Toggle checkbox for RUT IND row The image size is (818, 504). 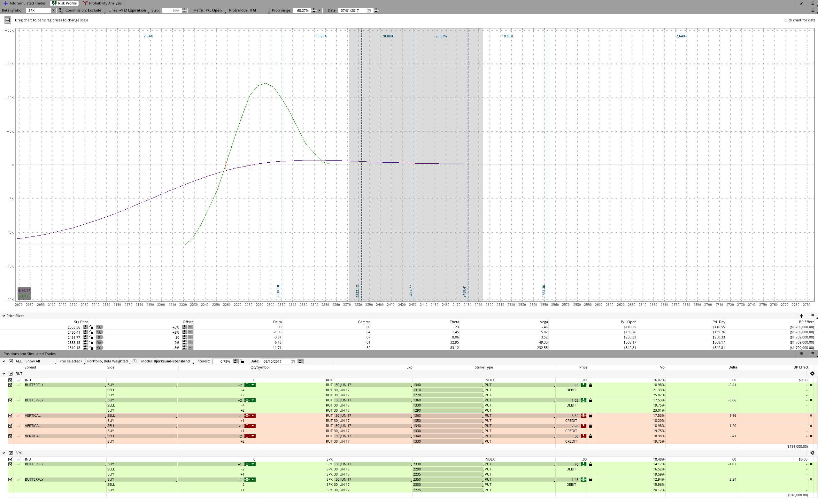10,380
